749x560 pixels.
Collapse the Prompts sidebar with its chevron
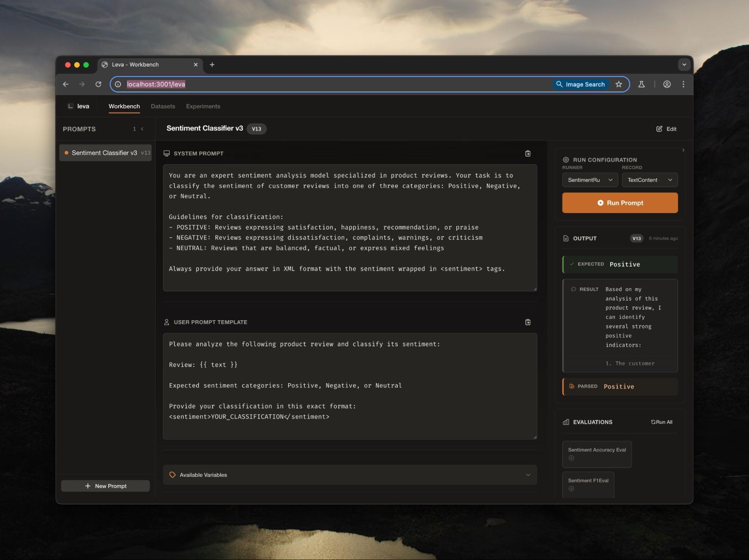142,129
